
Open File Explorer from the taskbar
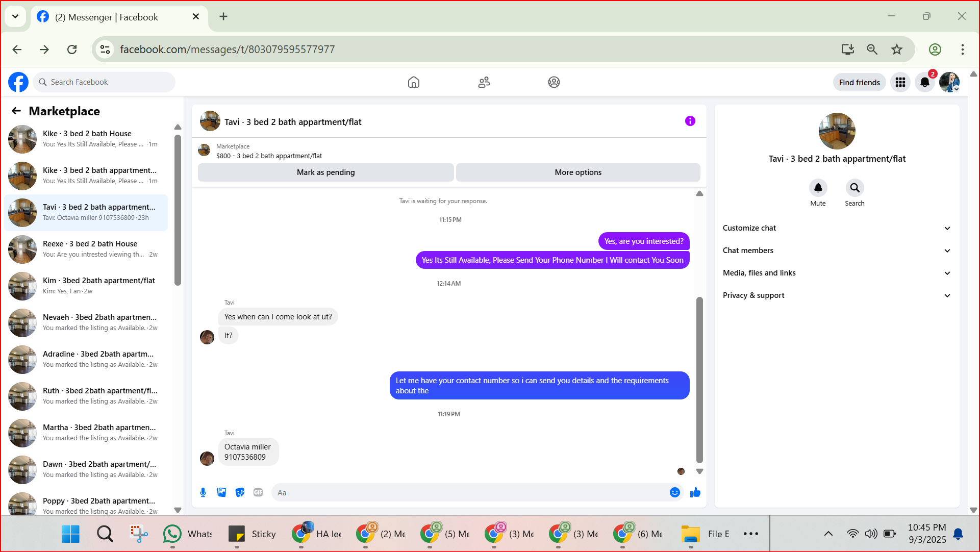[706, 534]
